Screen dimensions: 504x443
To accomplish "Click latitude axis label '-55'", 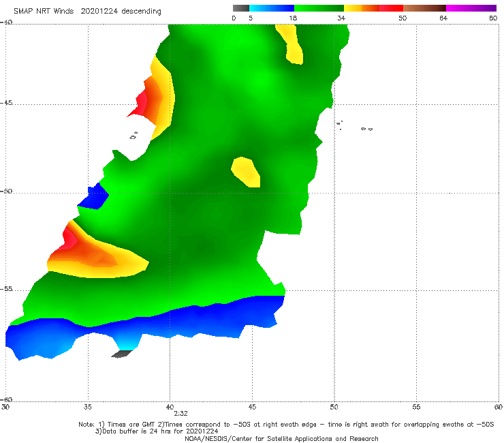I will pos(6,288).
